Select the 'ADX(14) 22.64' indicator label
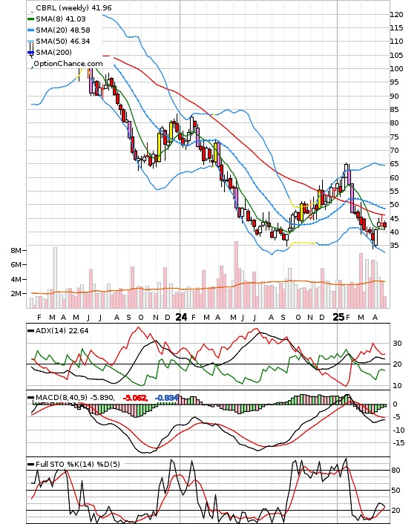This screenshot has width=420, height=524. pyautogui.click(x=62, y=330)
